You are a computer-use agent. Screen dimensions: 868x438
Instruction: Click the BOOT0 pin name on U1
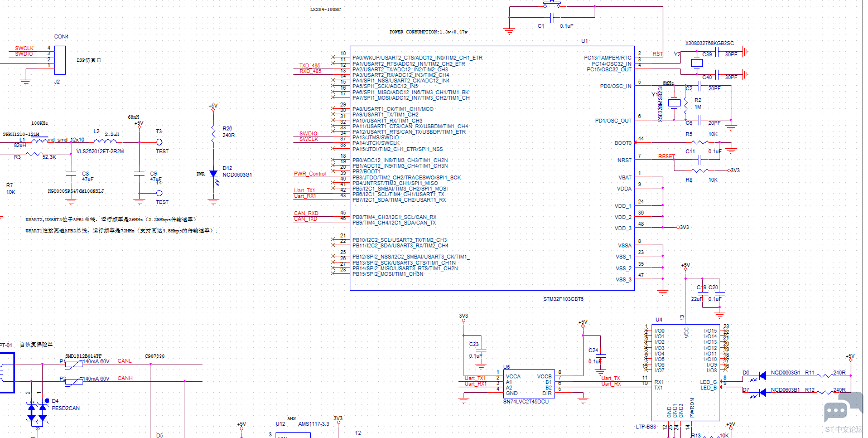click(623, 143)
